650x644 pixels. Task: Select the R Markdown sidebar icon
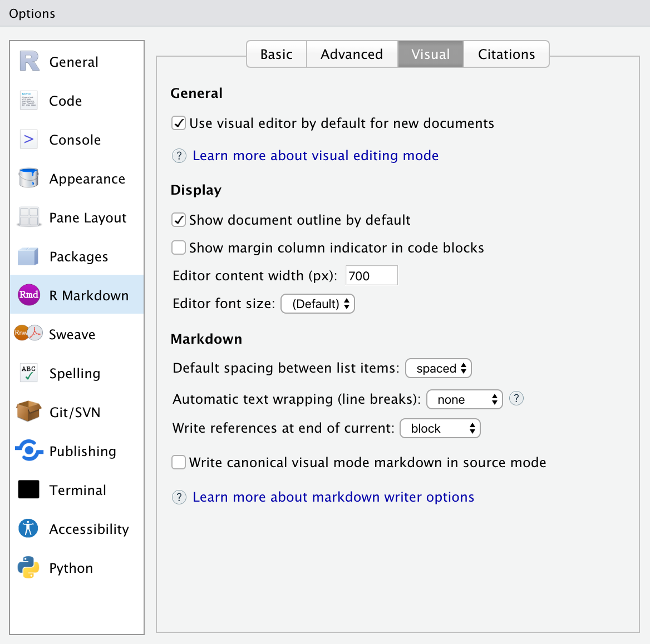[x=28, y=295]
